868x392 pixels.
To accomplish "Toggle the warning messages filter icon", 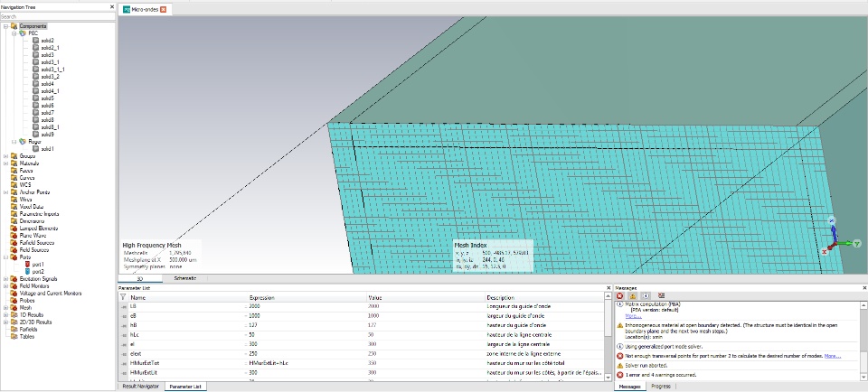I will [632, 295].
